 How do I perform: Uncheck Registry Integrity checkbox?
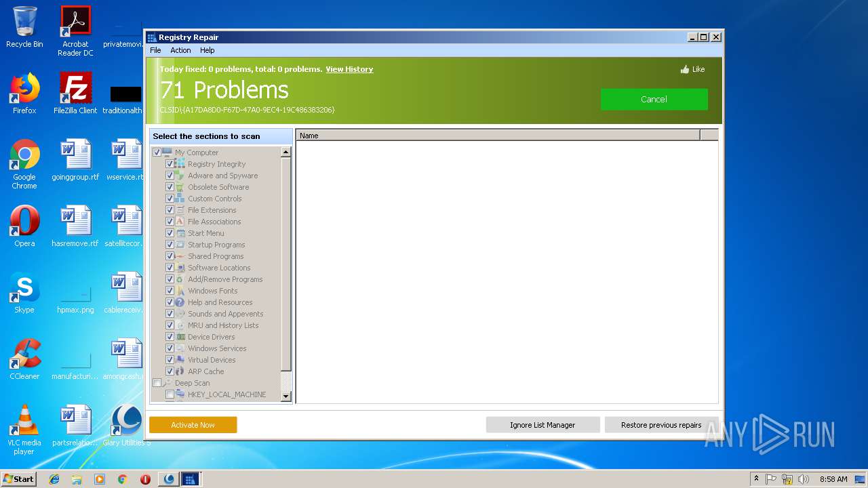170,164
